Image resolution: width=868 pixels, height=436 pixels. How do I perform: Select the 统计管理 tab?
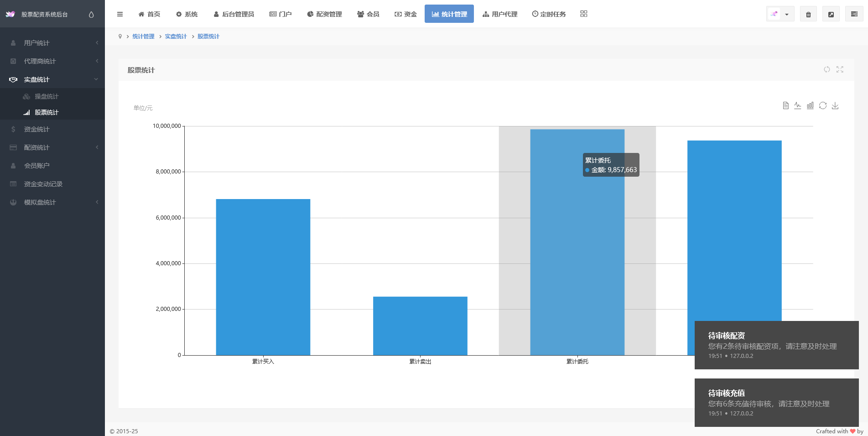click(449, 14)
